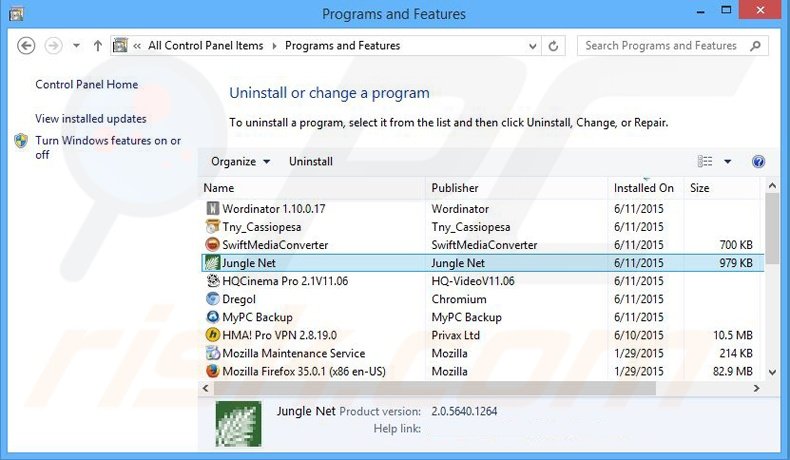Open Control Panel Home
Screen dimensions: 790x460
click(87, 85)
